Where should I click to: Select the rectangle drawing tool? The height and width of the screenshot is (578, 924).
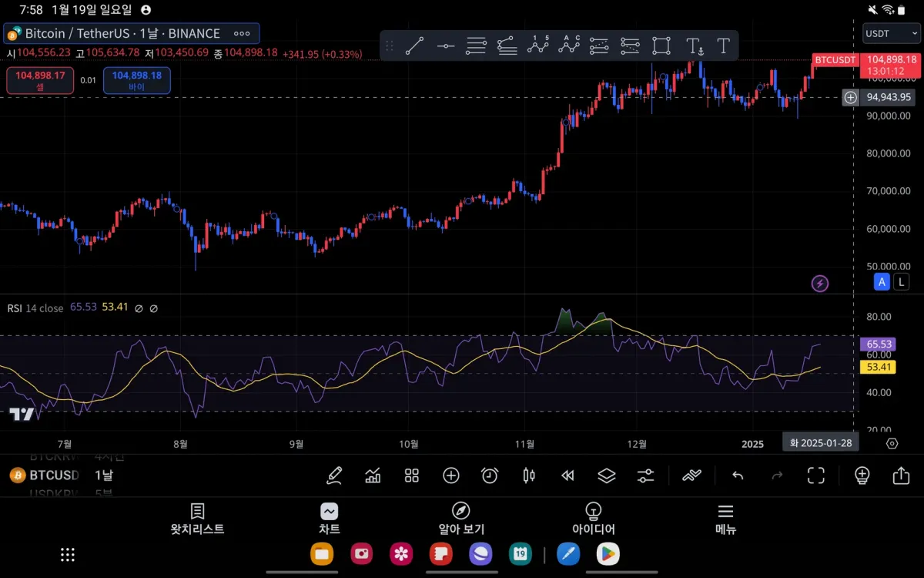[661, 46]
